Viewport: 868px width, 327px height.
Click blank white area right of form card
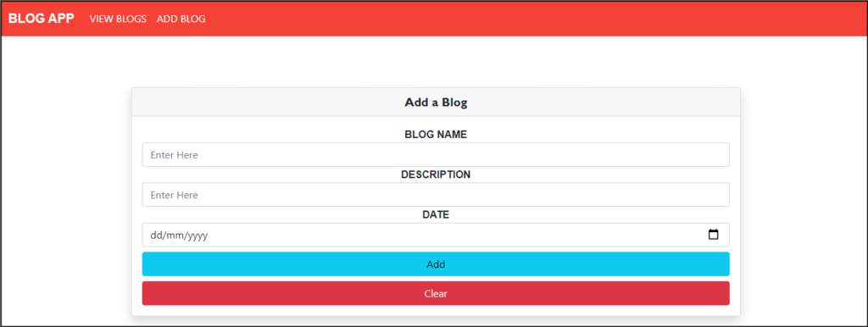(x=803, y=194)
